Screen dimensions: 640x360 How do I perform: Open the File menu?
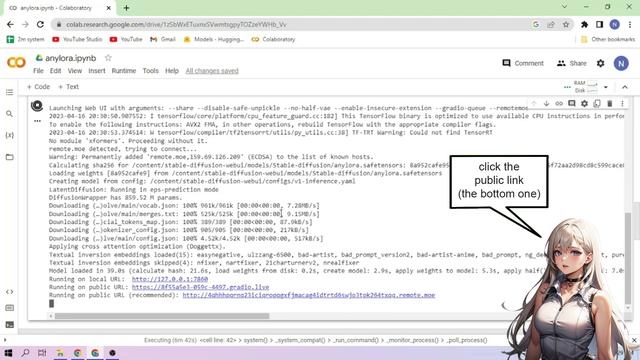point(38,71)
